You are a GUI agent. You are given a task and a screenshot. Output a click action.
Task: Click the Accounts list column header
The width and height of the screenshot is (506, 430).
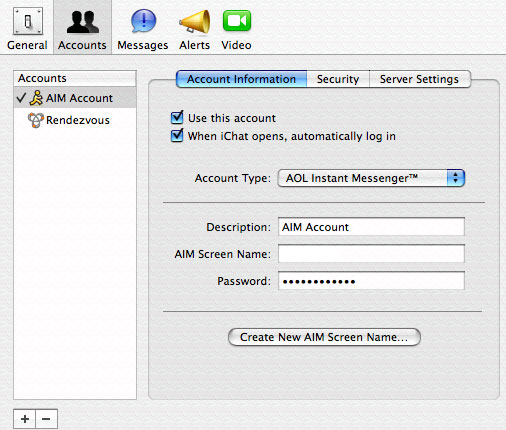click(x=75, y=78)
